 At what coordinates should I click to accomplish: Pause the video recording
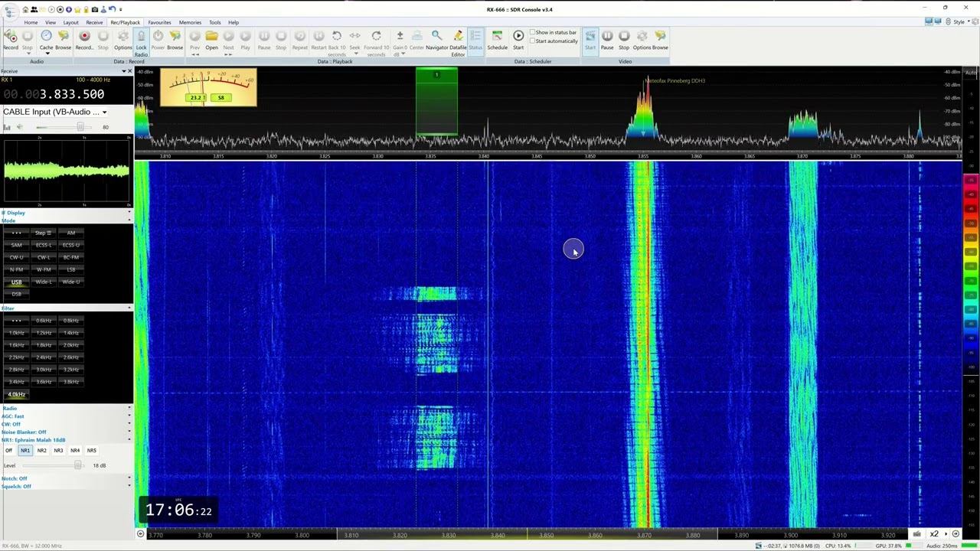tap(607, 36)
